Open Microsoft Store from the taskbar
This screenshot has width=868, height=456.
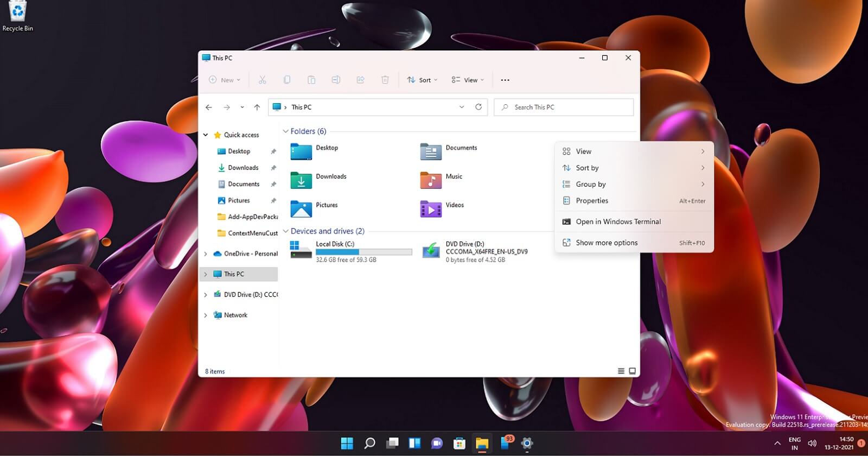459,443
